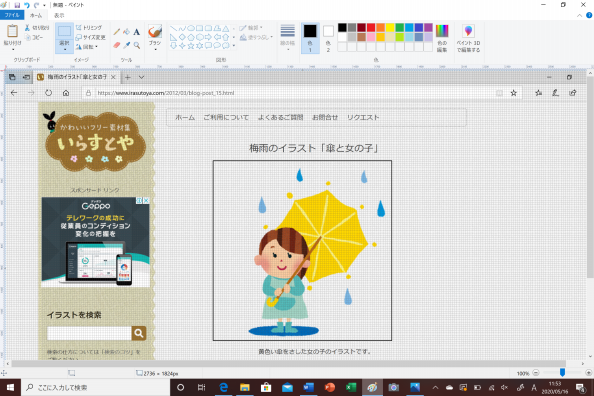594x396 pixels.
Task: Choose the Down arrow shape
Action: coord(174,46)
